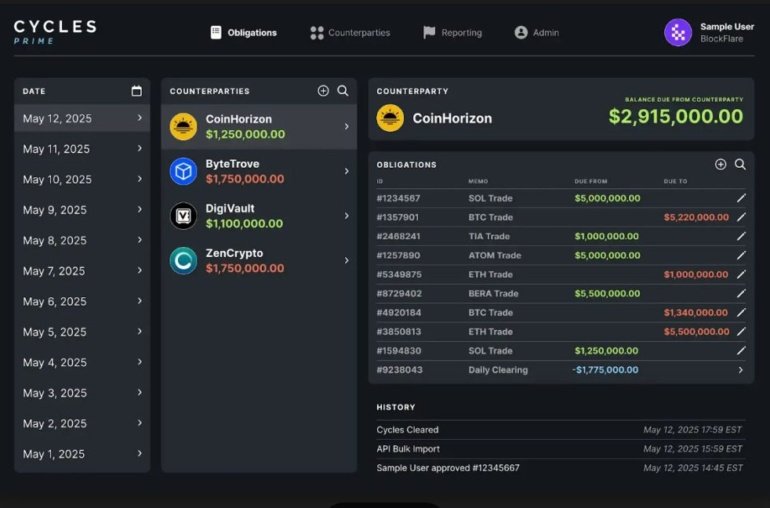Viewport: 770px width, 508px height.
Task: Expand May 11, 2025 date chevron
Action: [x=139, y=148]
